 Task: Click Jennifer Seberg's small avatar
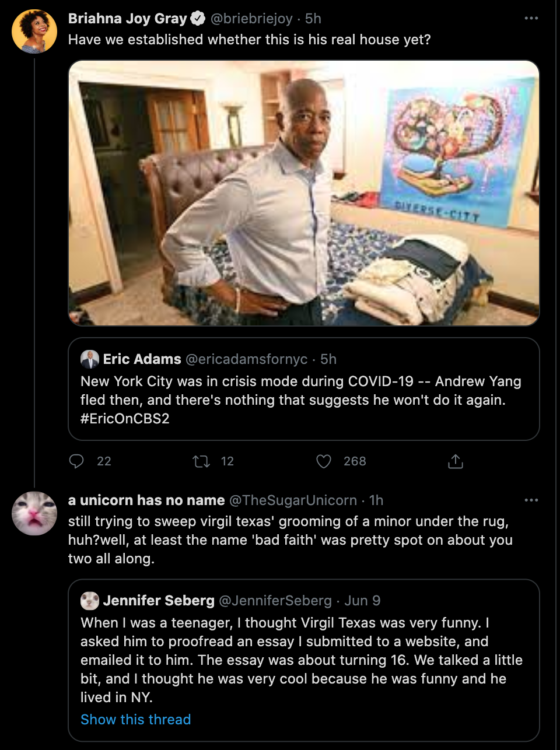90,601
